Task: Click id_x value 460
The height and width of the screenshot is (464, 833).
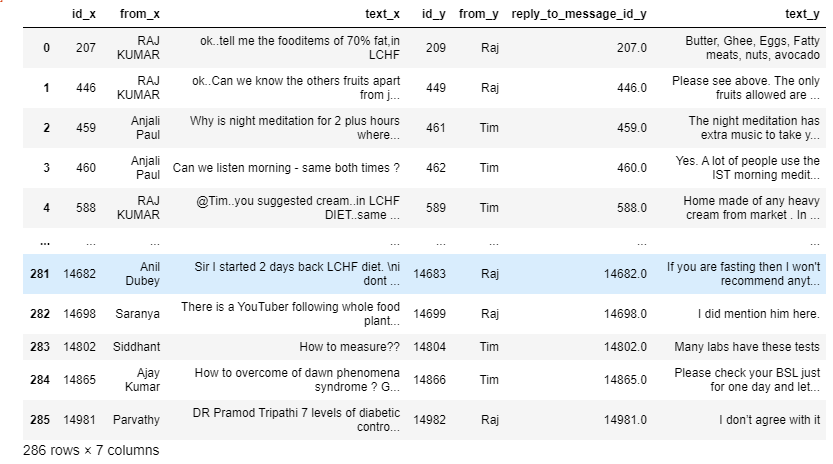Action: tap(86, 167)
